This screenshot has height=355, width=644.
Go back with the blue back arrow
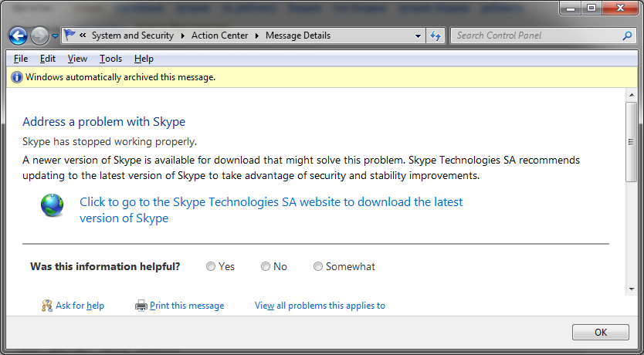[x=18, y=36]
